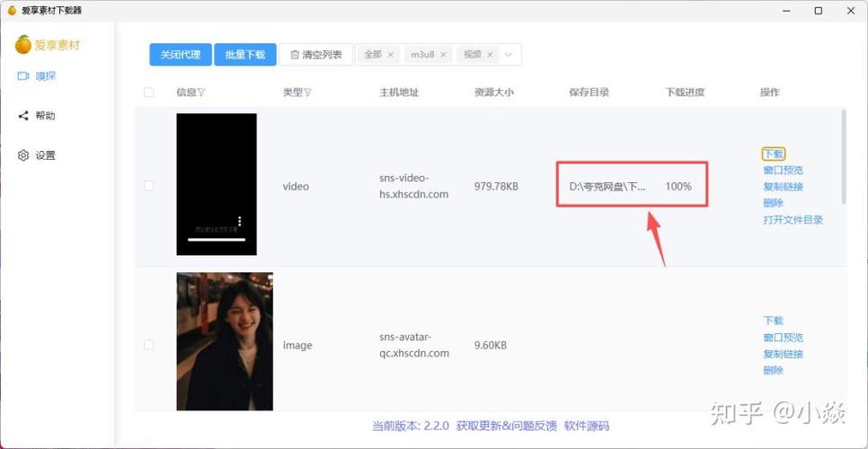The height and width of the screenshot is (449, 868).
Task: Open the 类型 column filter icon
Action: 308,92
